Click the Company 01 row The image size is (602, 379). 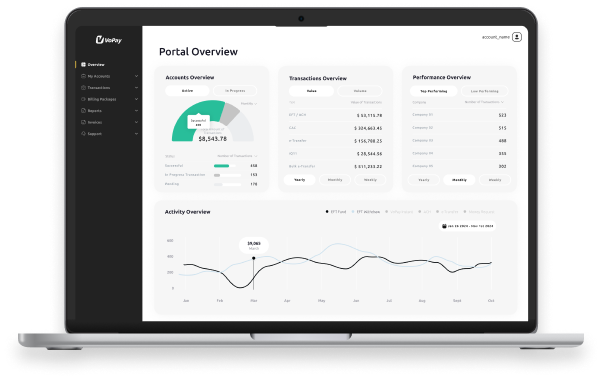pos(459,115)
